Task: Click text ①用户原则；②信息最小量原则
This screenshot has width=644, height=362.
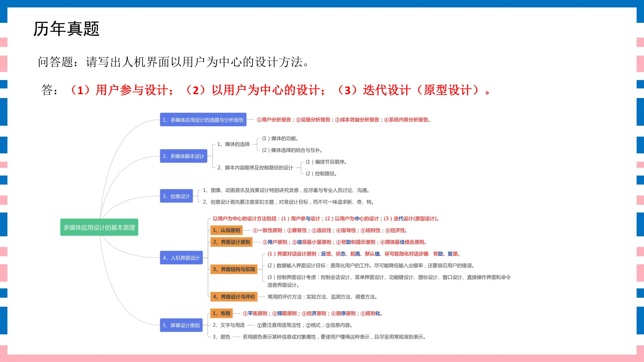Action: (x=345, y=242)
